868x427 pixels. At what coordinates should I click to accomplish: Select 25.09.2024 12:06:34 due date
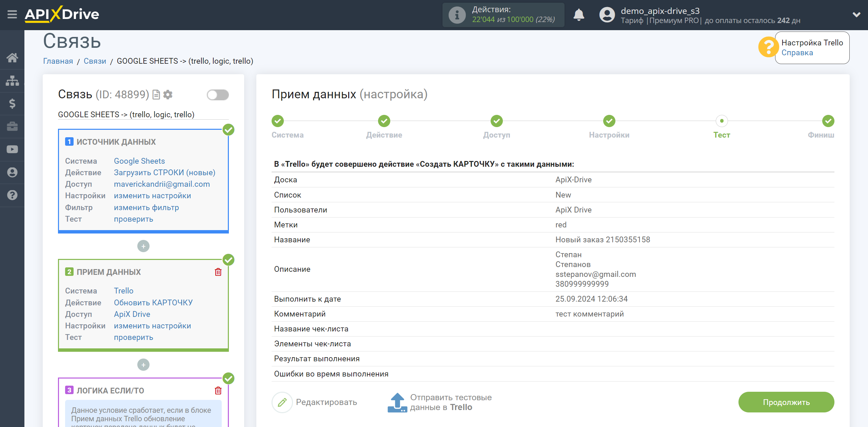[x=591, y=299]
